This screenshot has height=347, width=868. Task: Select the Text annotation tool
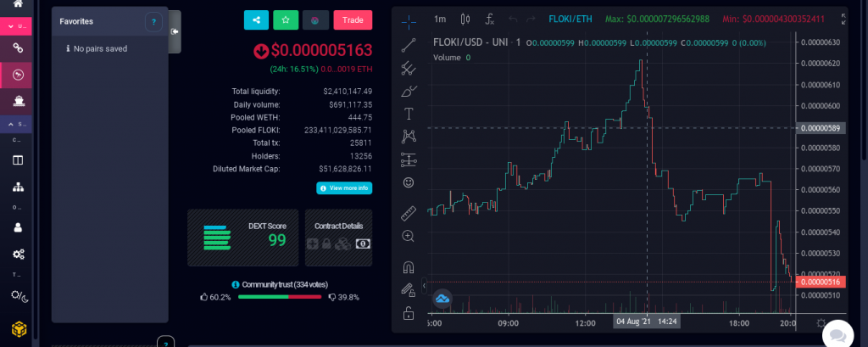click(x=409, y=113)
